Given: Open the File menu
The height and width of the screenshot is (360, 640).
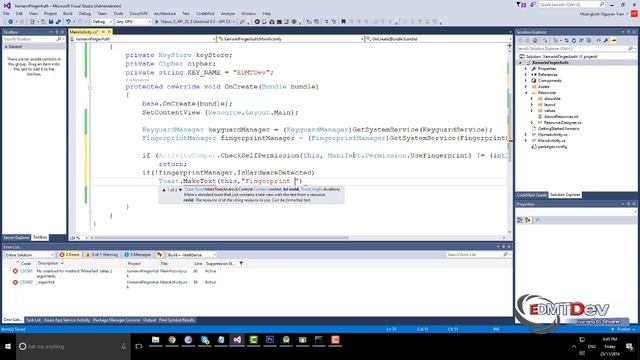Looking at the screenshot, I should pyautogui.click(x=6, y=13).
